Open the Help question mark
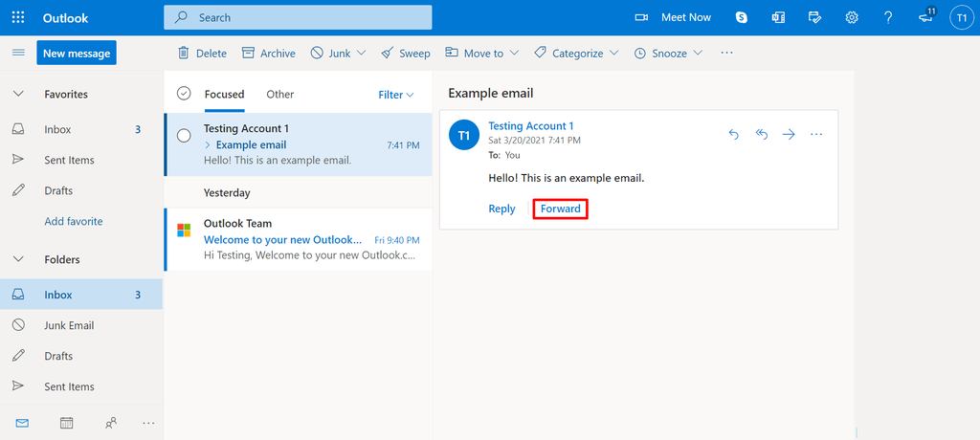The height and width of the screenshot is (440, 980). [x=888, y=17]
